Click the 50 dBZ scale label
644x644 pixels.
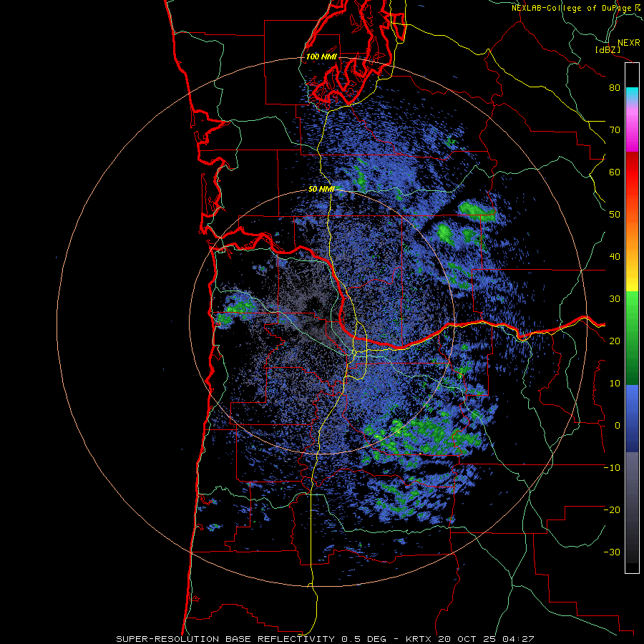coord(615,215)
